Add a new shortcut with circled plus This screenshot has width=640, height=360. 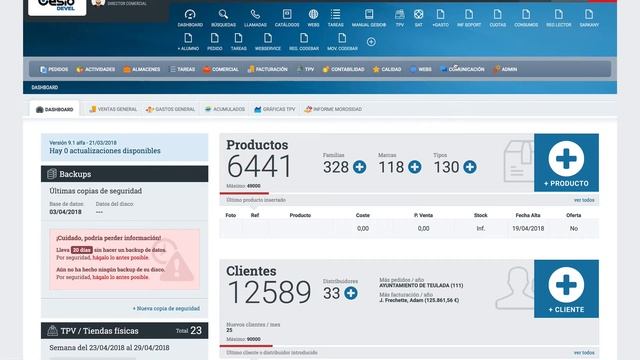(371, 42)
